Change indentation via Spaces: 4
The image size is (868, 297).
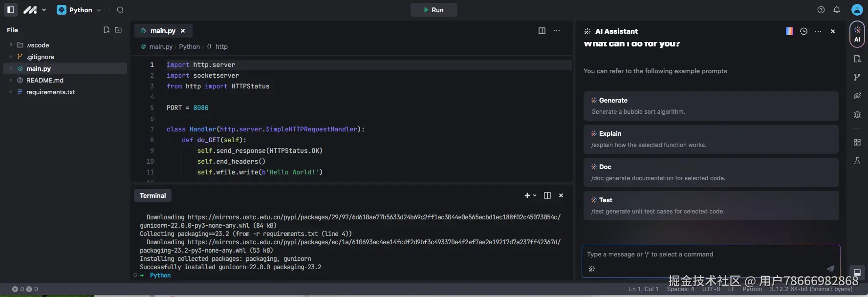pos(680,289)
